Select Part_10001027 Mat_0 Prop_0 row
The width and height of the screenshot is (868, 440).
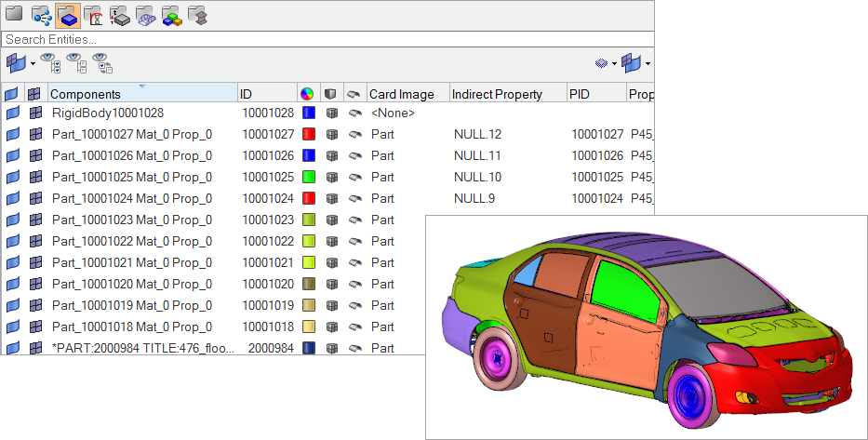click(x=131, y=134)
